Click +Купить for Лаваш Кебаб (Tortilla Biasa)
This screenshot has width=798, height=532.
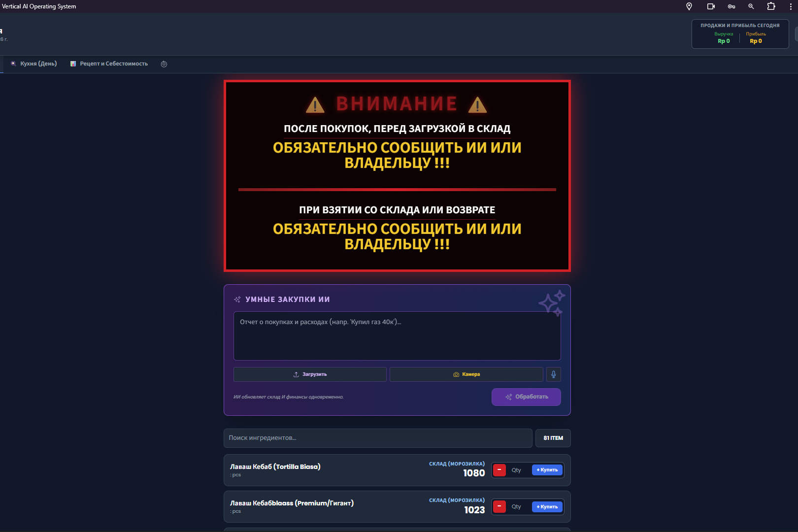coord(547,470)
